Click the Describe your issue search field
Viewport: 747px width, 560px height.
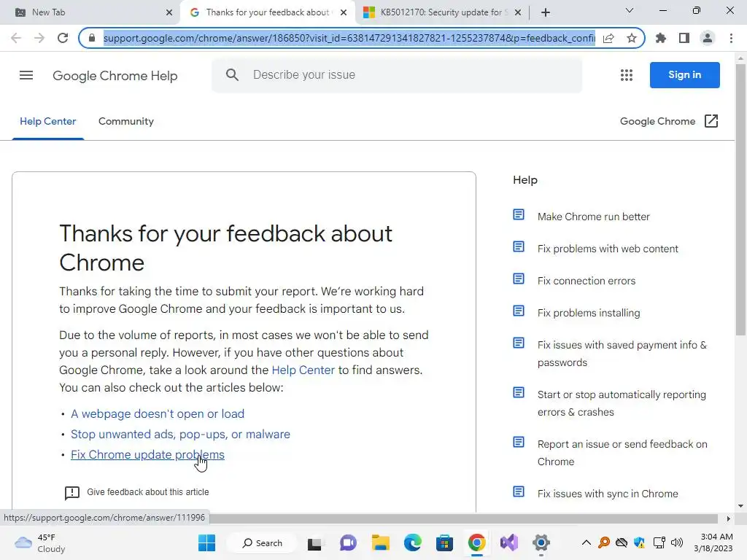click(x=396, y=75)
